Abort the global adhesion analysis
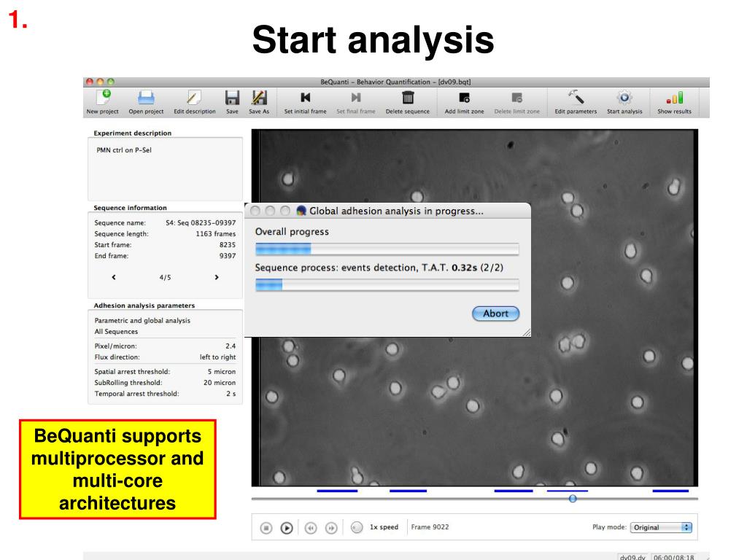Screen dimensions: 747x560 [x=495, y=314]
